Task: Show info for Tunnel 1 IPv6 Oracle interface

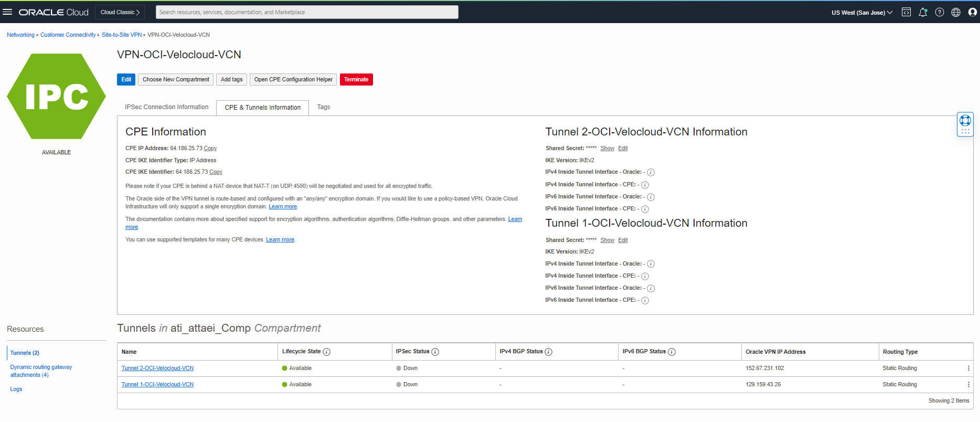Action: [x=651, y=288]
